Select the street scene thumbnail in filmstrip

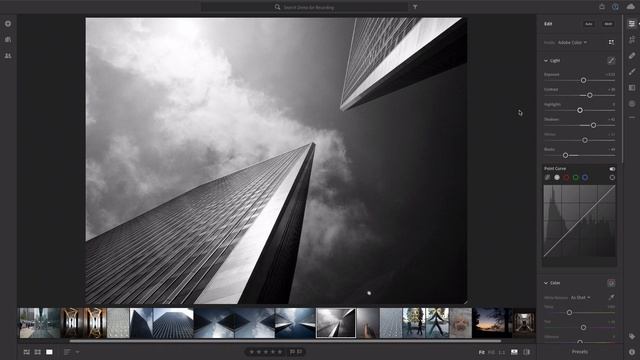pyautogui.click(x=40, y=323)
